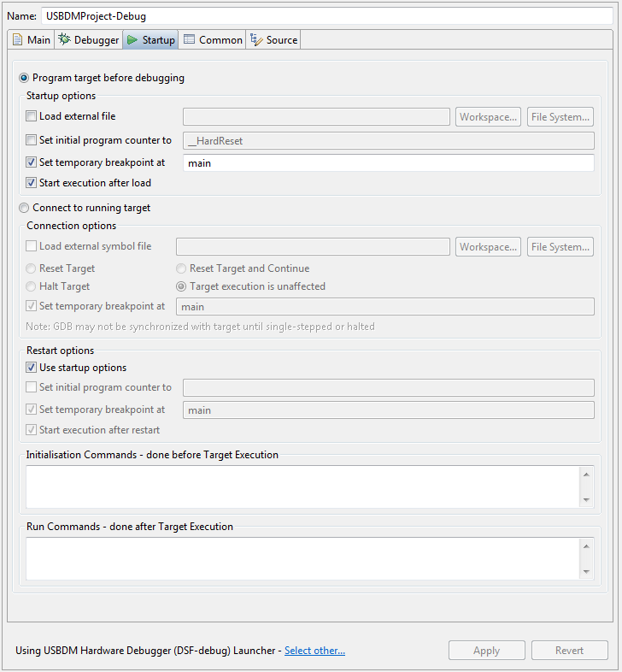
Task: Click the Debugger tab bug icon
Action: click(x=64, y=40)
